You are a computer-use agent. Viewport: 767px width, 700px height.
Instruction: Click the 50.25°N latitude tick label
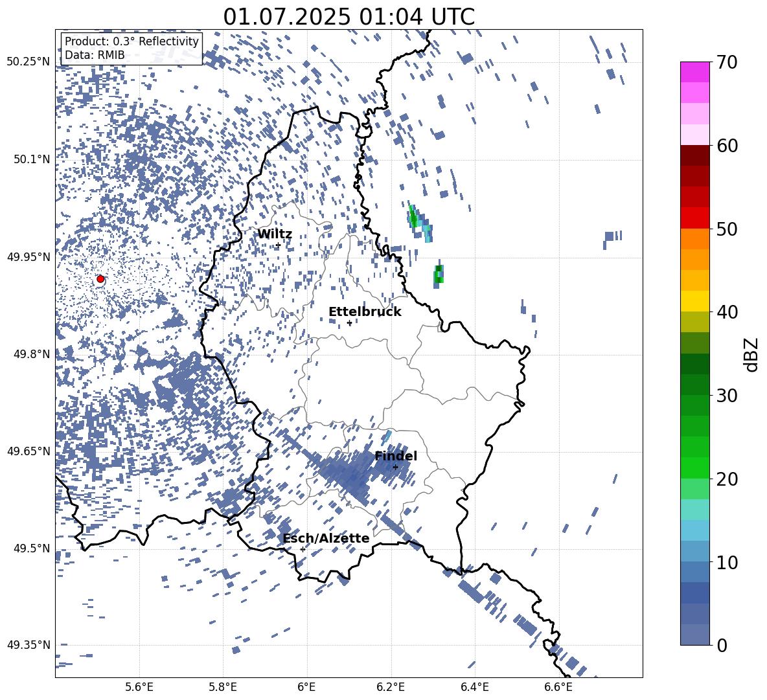(x=29, y=62)
